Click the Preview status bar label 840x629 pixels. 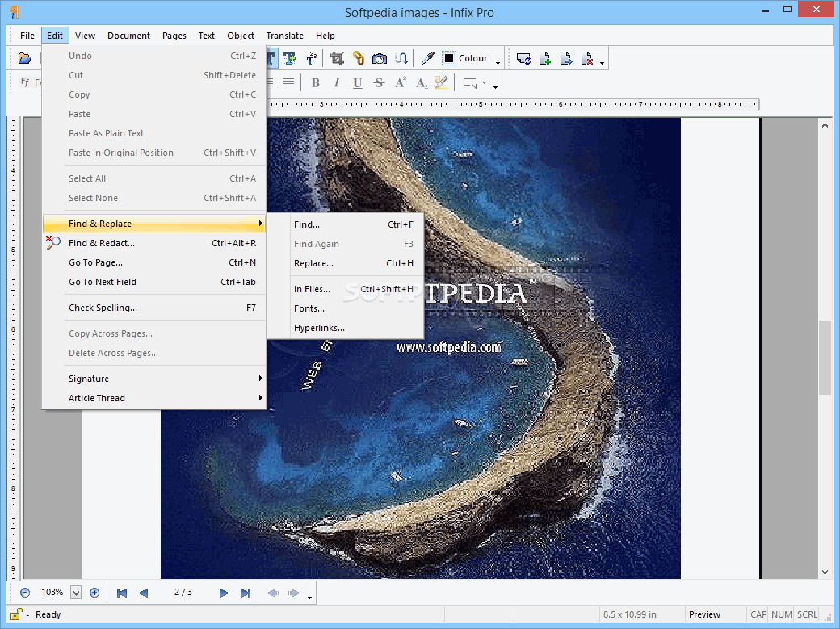704,614
